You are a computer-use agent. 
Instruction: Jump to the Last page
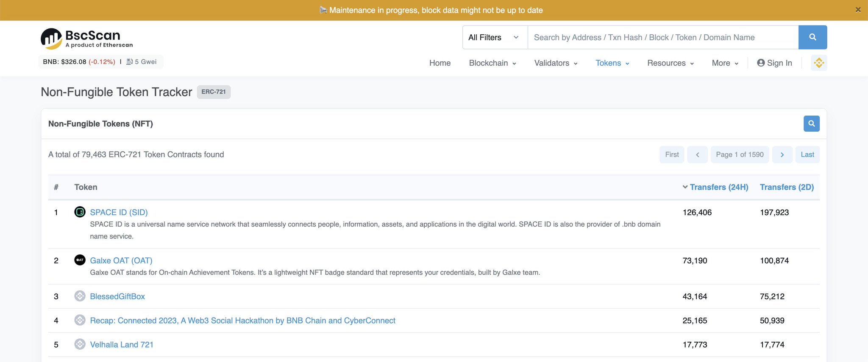807,155
